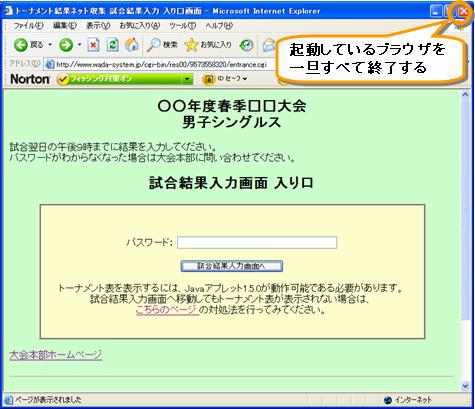
Task: Open the IDセーフ dropdown menu
Action: point(232,79)
